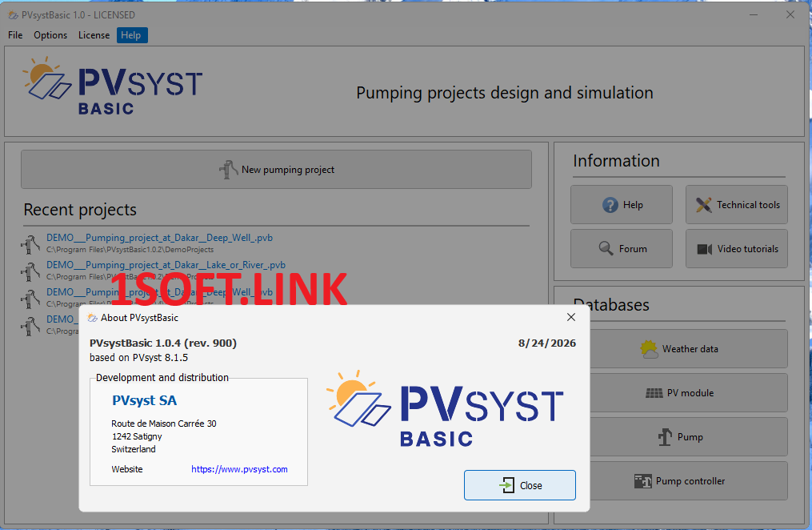812x530 pixels.
Task: Click 'Pumping projects design and simulation' title
Action: click(x=504, y=93)
